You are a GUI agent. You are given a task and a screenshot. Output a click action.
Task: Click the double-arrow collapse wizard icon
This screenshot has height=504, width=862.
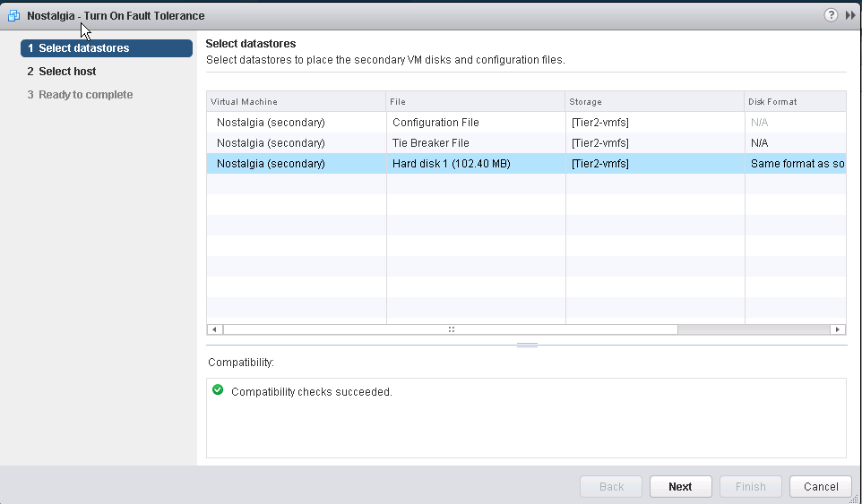850,15
